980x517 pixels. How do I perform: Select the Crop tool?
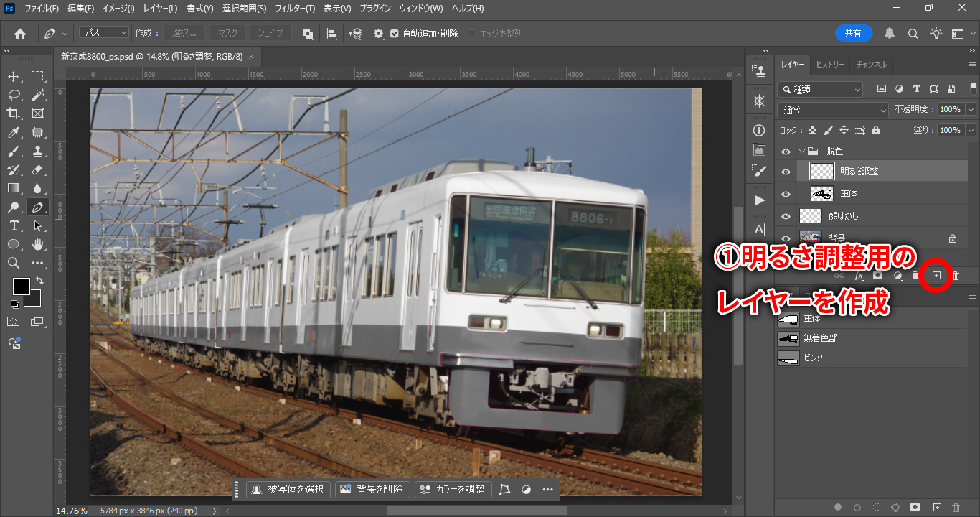pos(14,113)
